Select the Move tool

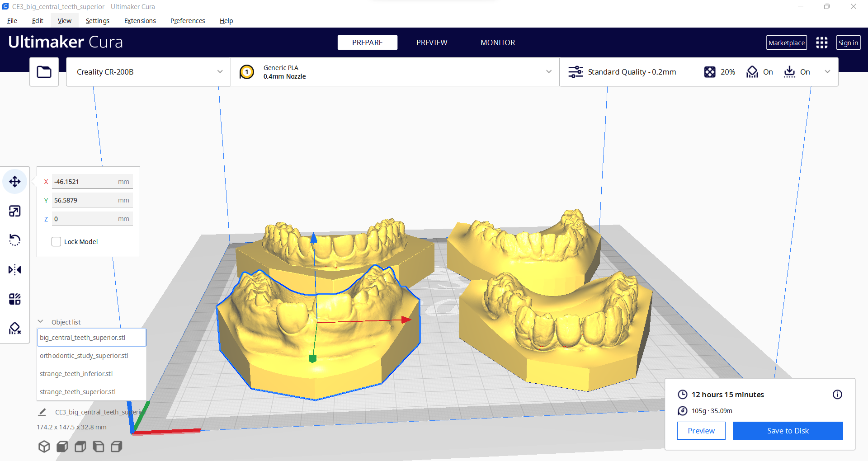pyautogui.click(x=15, y=182)
